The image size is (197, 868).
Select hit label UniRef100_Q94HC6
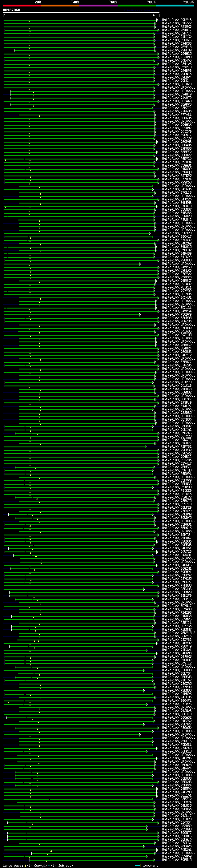point(177,125)
